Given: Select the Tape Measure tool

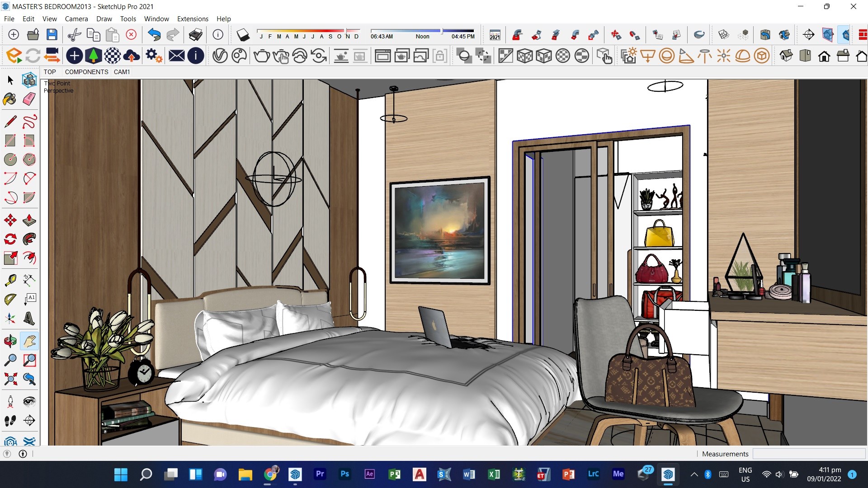Looking at the screenshot, I should point(10,280).
